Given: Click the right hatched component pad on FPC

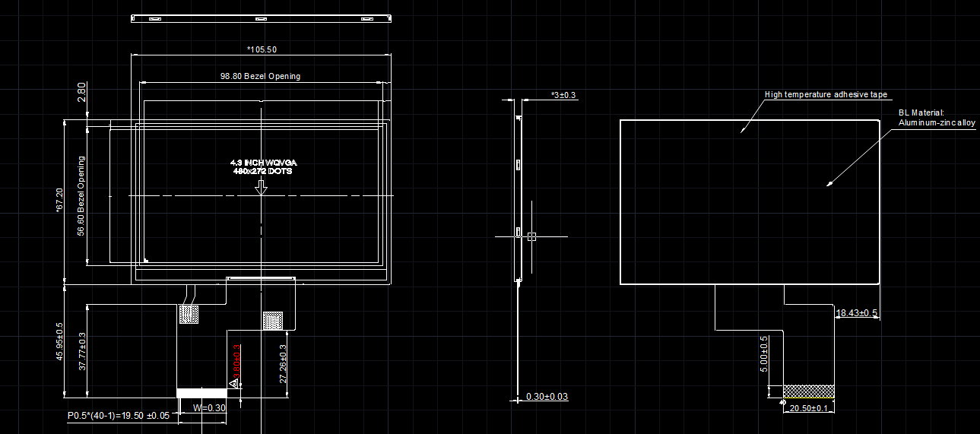Looking at the screenshot, I should click(x=271, y=321).
